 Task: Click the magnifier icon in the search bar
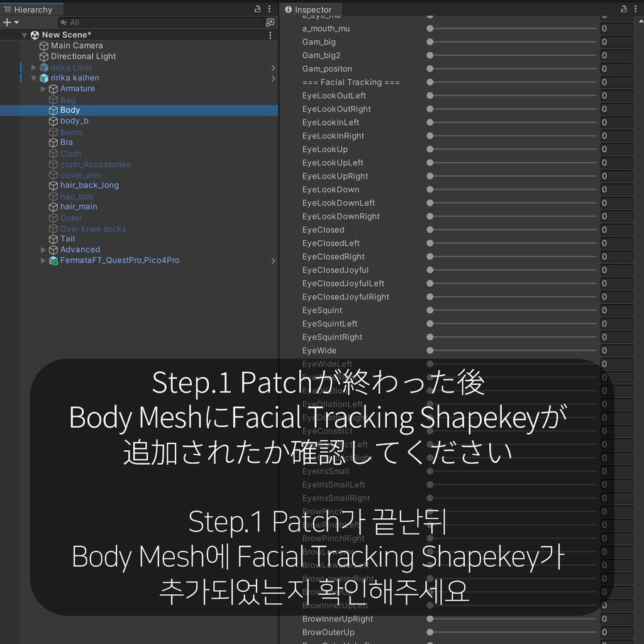pos(64,22)
